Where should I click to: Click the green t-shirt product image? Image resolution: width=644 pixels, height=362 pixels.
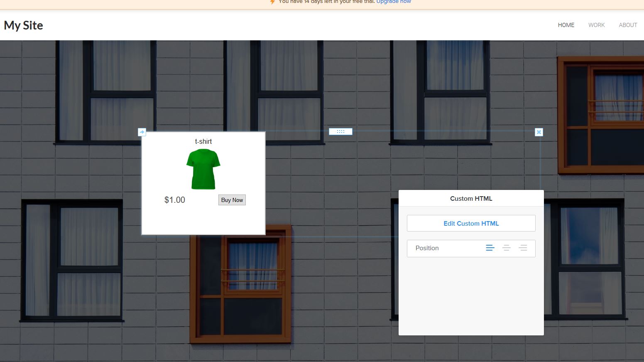click(203, 169)
